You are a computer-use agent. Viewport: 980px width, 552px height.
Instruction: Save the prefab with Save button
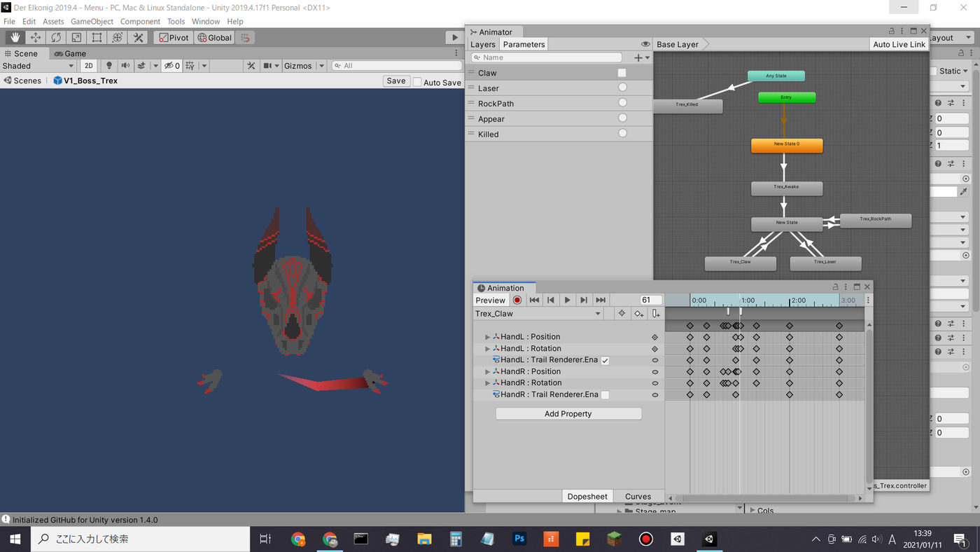click(x=396, y=81)
